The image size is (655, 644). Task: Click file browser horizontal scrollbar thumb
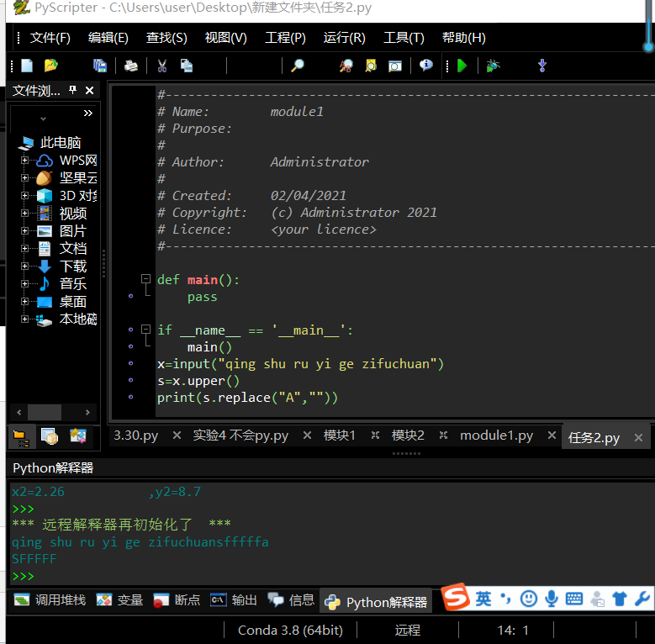click(x=45, y=412)
